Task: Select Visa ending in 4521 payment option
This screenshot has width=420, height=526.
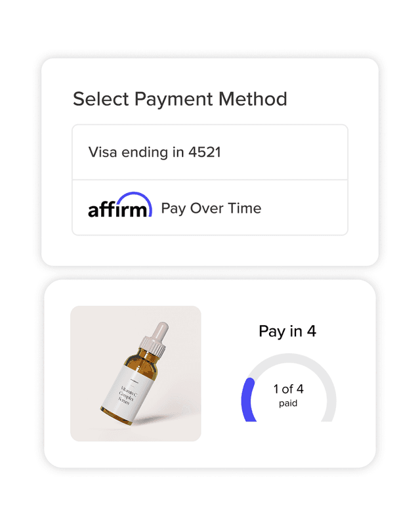Action: pos(210,152)
